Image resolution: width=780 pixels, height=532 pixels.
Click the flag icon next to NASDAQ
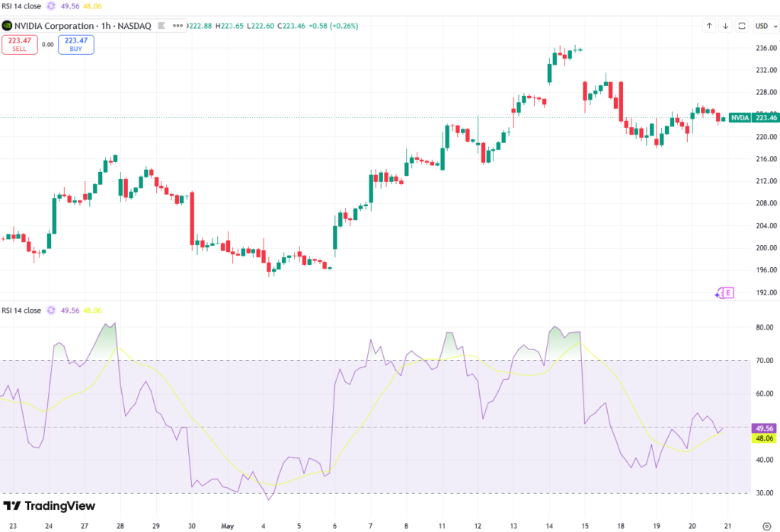point(161,25)
